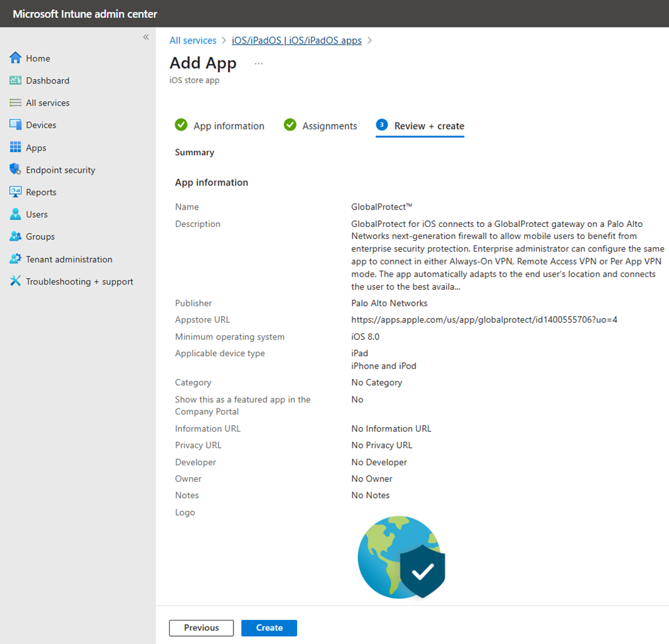Click the GlobalProtect globe logo

point(401,558)
